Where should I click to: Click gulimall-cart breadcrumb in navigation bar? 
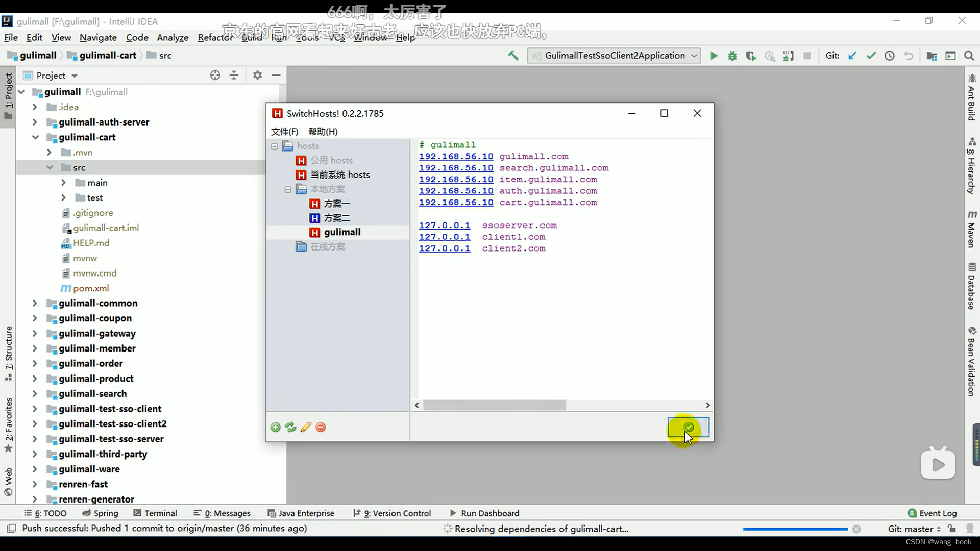pos(102,56)
